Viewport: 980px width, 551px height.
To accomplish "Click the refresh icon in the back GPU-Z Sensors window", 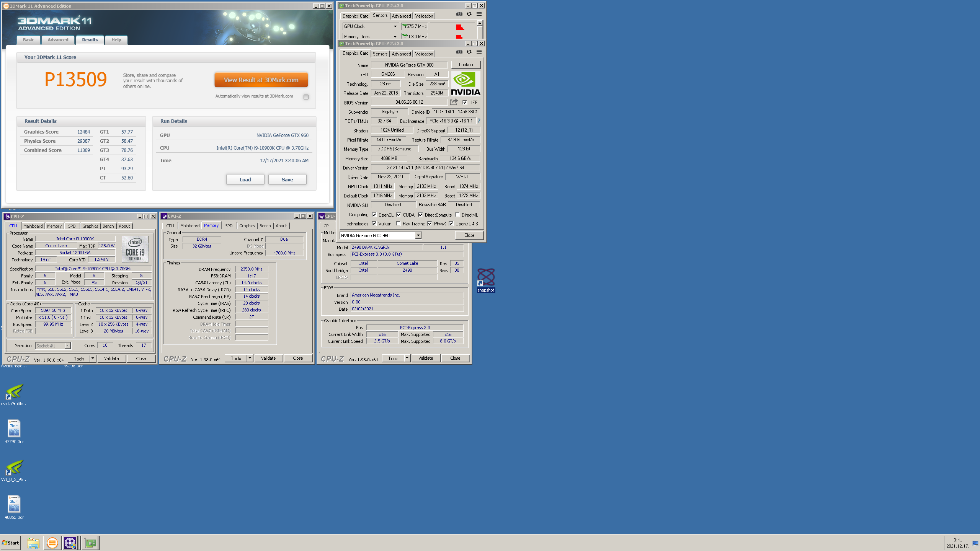I will tap(469, 14).
